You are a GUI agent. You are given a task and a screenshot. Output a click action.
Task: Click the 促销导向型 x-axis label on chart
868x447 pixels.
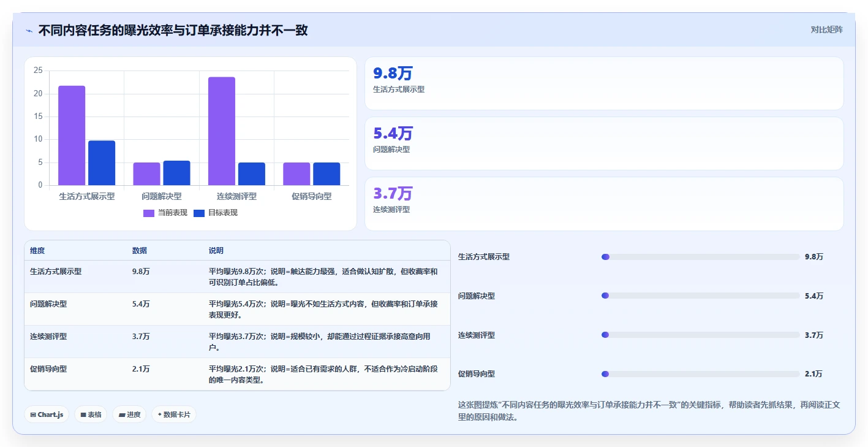312,196
